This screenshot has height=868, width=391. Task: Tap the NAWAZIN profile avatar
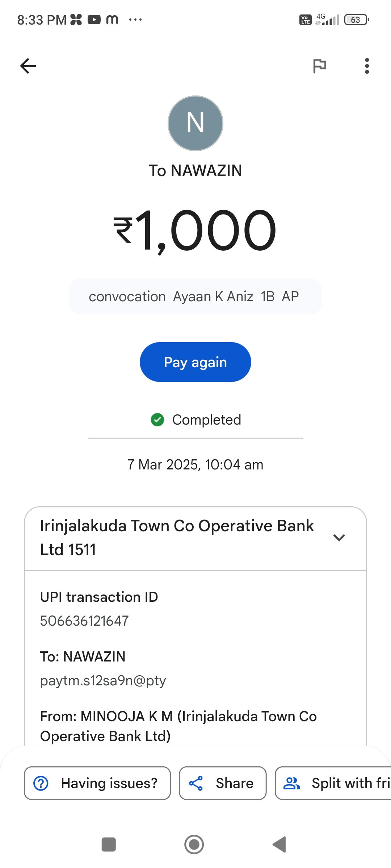(x=195, y=123)
